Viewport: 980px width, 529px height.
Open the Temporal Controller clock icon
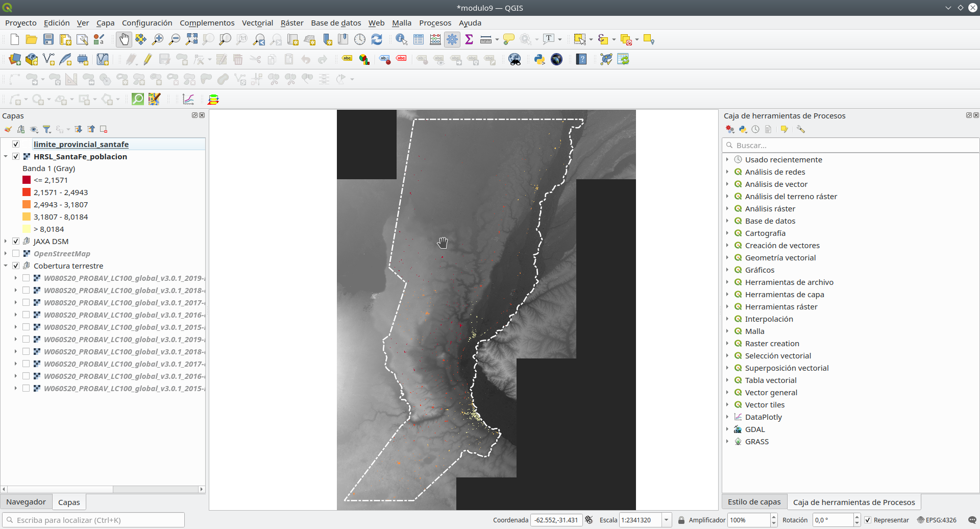click(360, 39)
